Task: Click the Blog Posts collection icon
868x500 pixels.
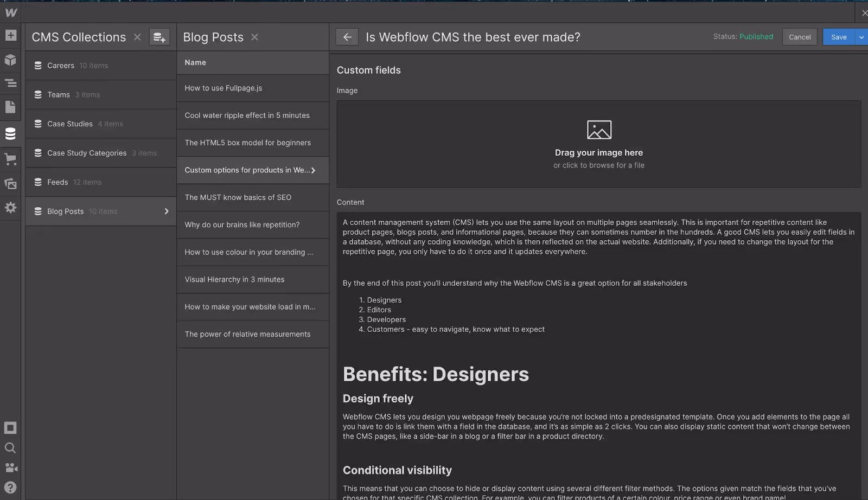Action: 38,211
